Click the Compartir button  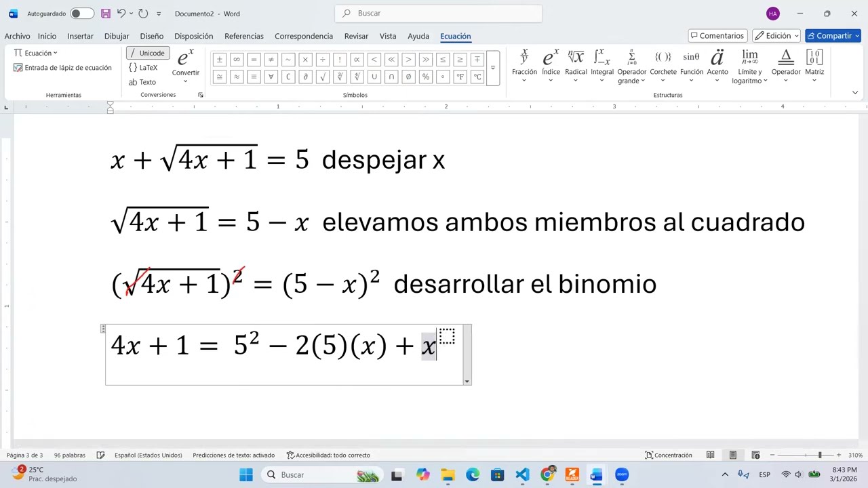coord(833,36)
